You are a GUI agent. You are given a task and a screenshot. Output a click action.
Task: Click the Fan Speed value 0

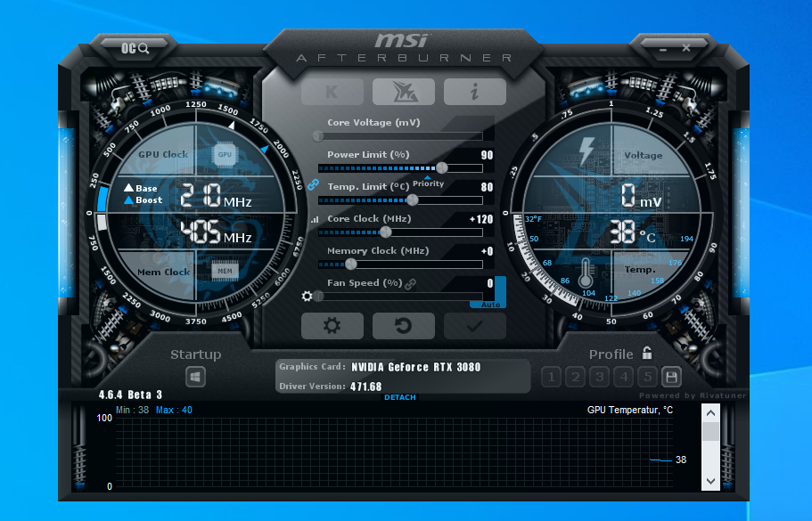click(x=490, y=283)
